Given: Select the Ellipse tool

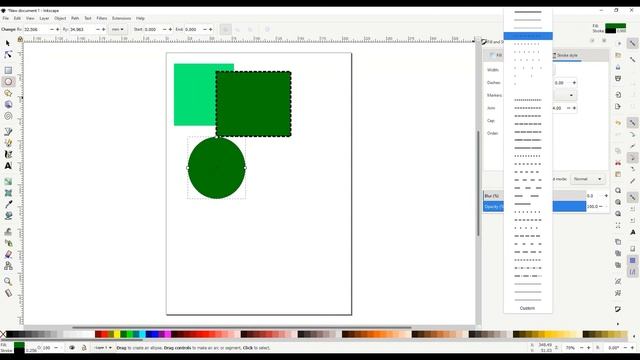Looking at the screenshot, I should (x=8, y=82).
